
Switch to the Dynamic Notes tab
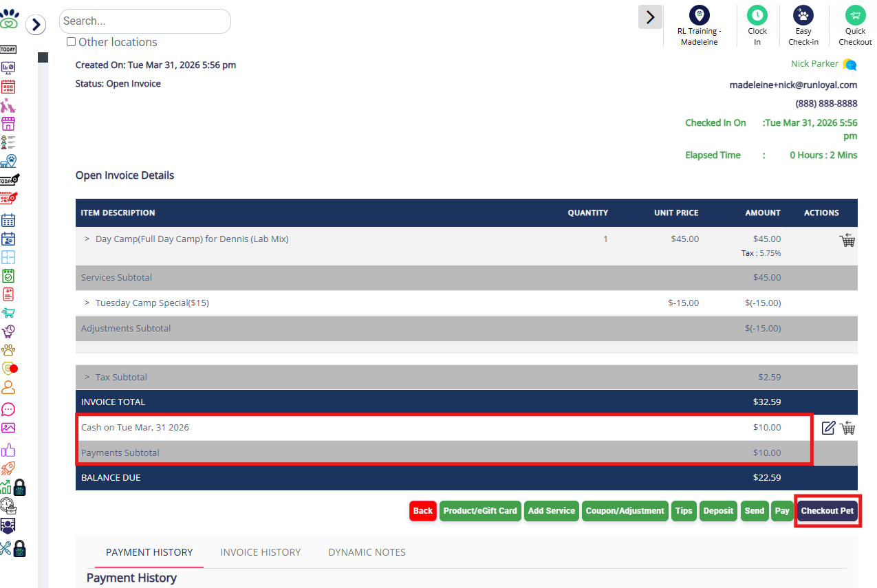pyautogui.click(x=367, y=552)
